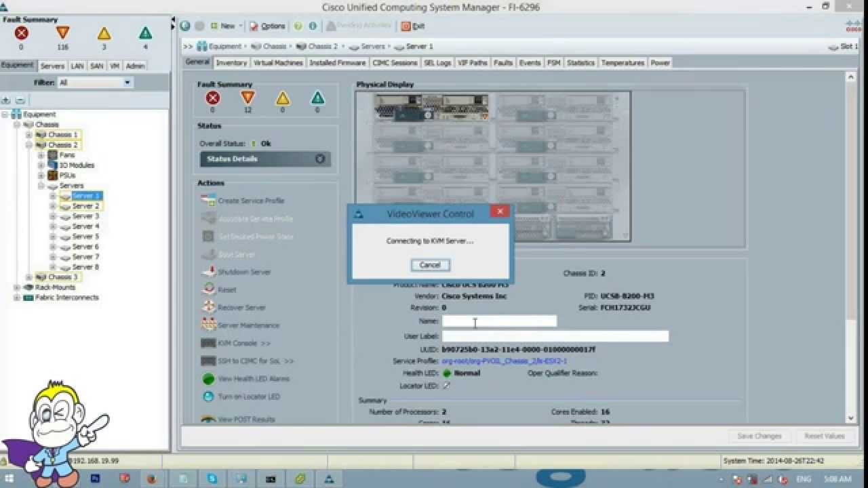Open the CIMC Sessions tab
Image resolution: width=868 pixels, height=488 pixels.
[395, 63]
